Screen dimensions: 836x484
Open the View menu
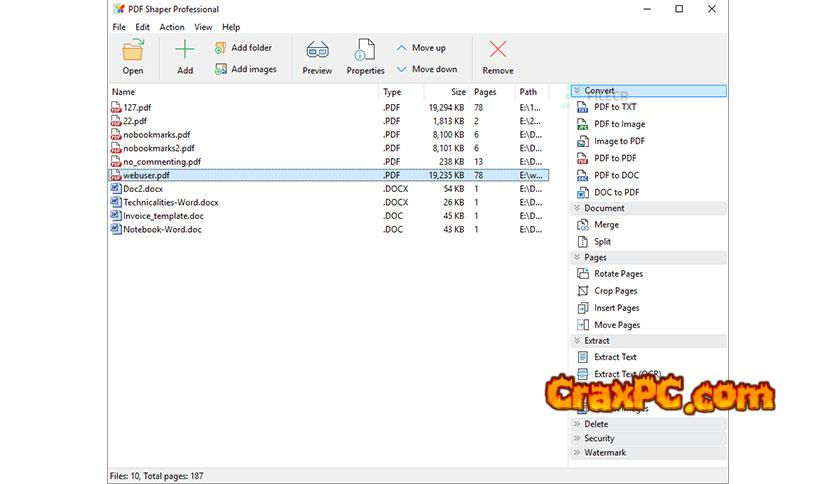[x=203, y=27]
